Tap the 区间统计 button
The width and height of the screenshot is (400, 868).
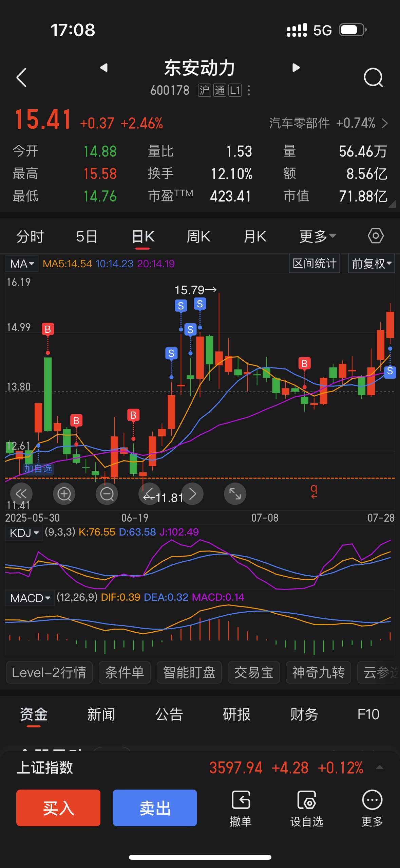point(315,263)
